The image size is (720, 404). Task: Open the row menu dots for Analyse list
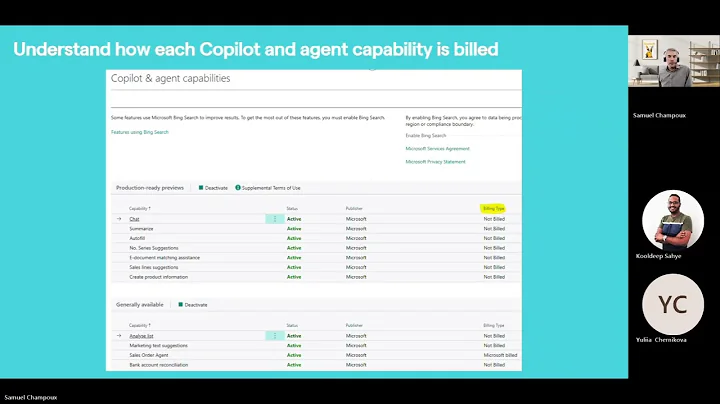tap(275, 336)
